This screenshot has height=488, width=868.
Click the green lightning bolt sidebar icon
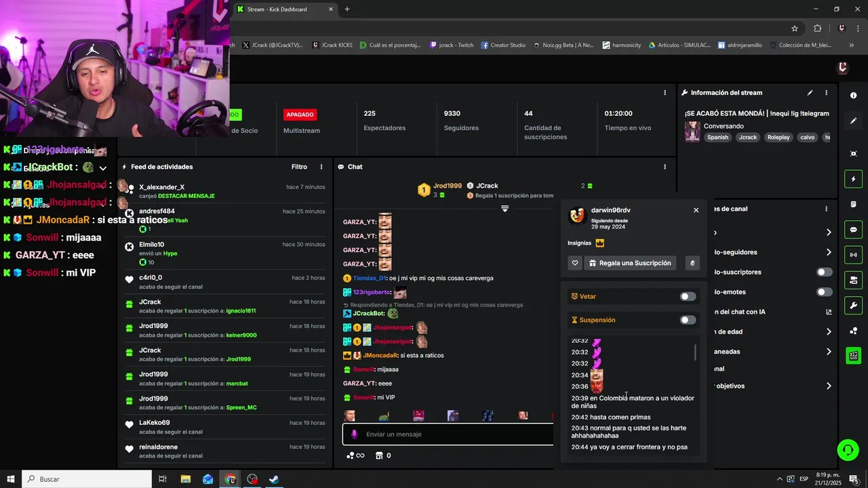[853, 180]
